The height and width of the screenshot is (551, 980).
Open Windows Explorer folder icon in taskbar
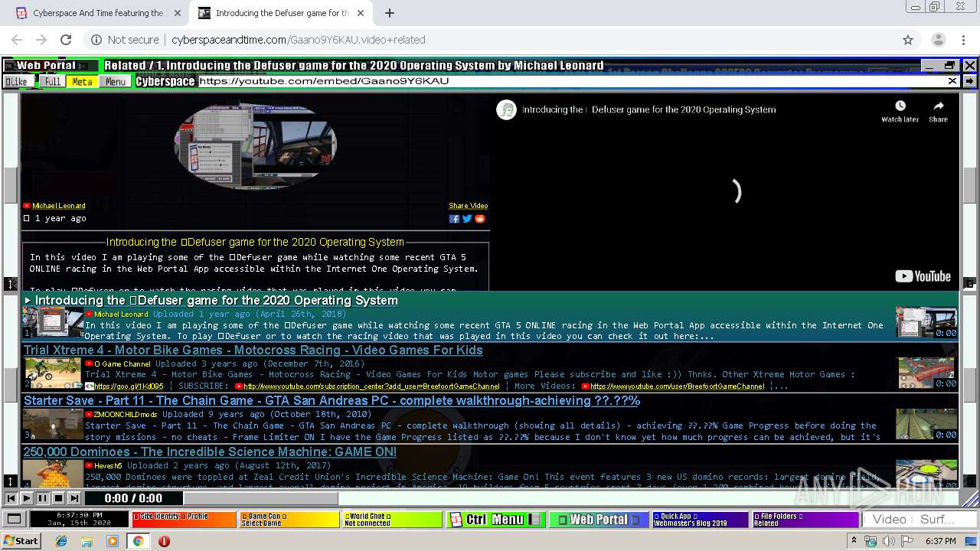click(x=87, y=541)
